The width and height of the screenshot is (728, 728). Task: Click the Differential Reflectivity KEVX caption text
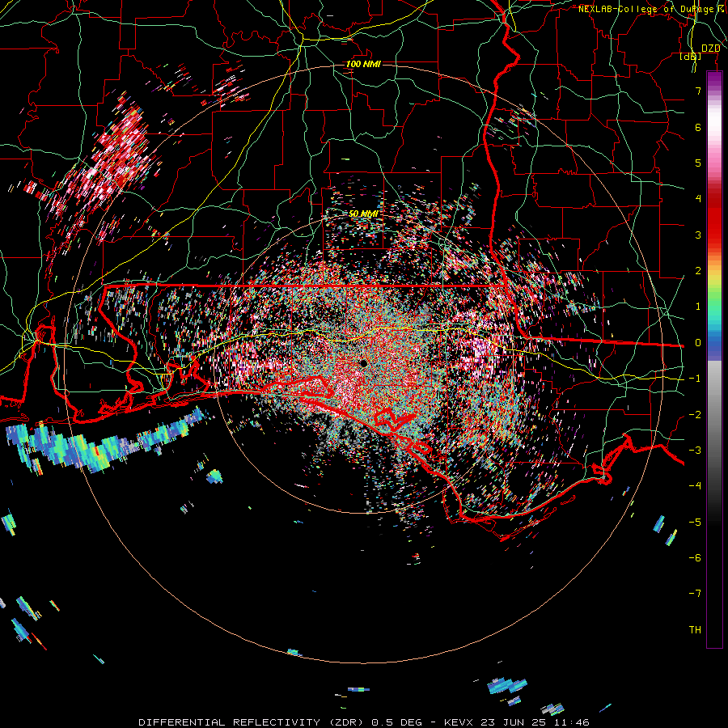[364, 722]
